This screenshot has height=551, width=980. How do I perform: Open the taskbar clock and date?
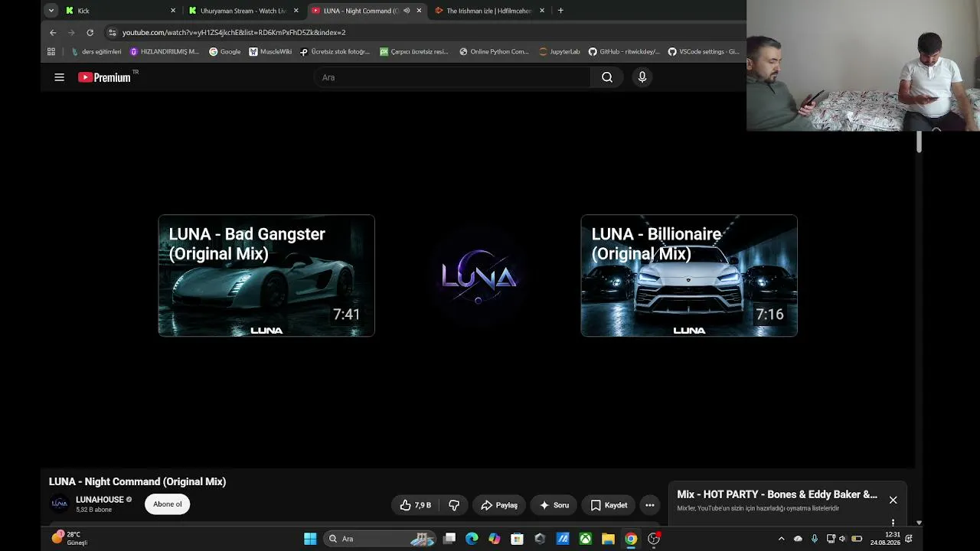[885, 539]
